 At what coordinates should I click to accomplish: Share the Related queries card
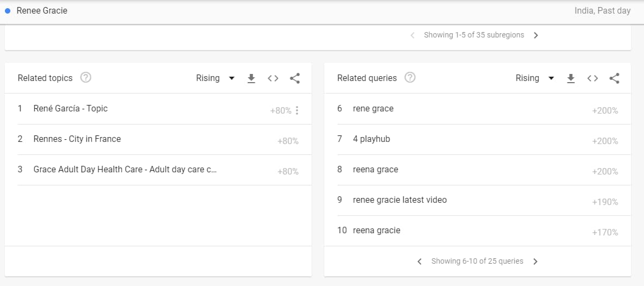[614, 78]
